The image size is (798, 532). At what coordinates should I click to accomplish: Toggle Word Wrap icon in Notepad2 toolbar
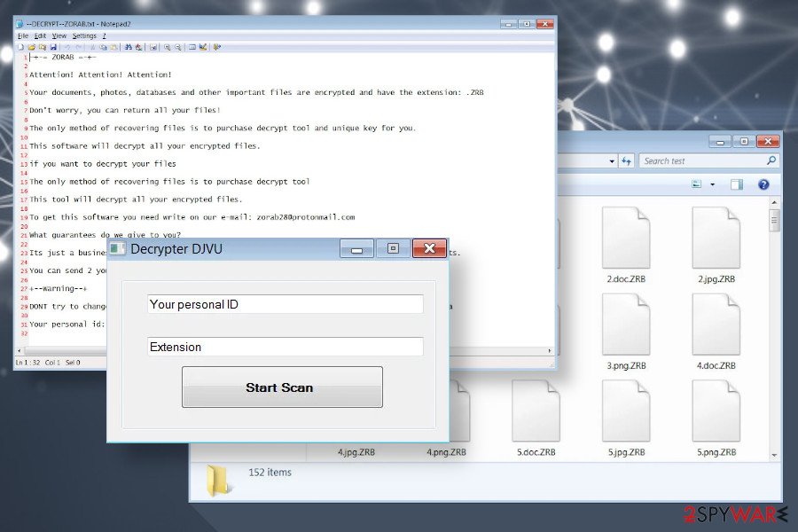click(153, 47)
